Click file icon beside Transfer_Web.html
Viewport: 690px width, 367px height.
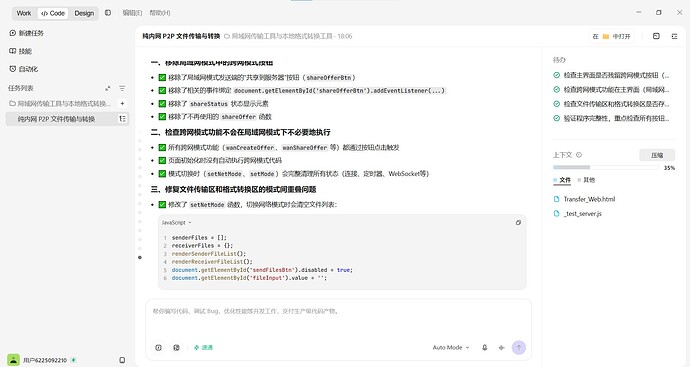coord(556,199)
